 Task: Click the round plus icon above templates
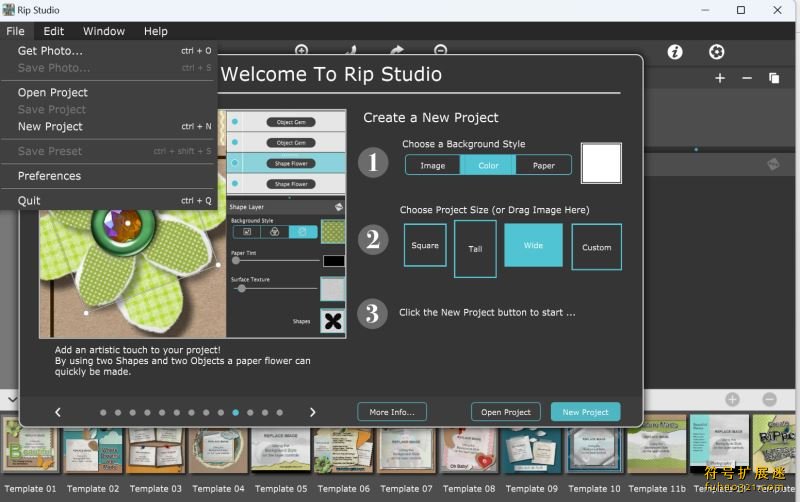pyautogui.click(x=733, y=399)
